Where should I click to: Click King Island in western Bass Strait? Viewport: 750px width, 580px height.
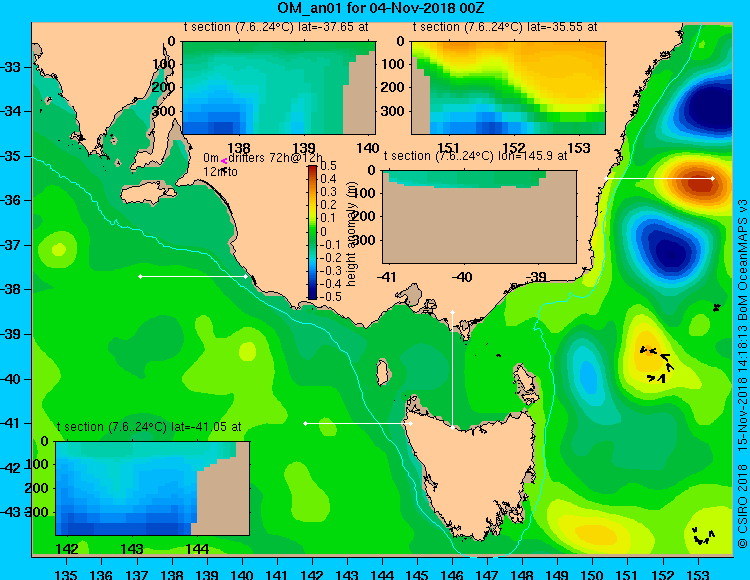382,372
